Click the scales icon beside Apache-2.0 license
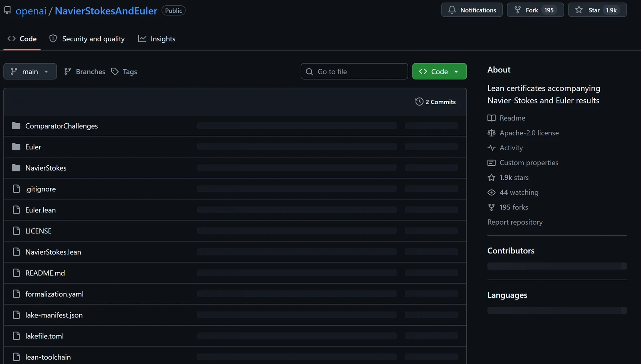Image resolution: width=641 pixels, height=364 pixels. [492, 133]
